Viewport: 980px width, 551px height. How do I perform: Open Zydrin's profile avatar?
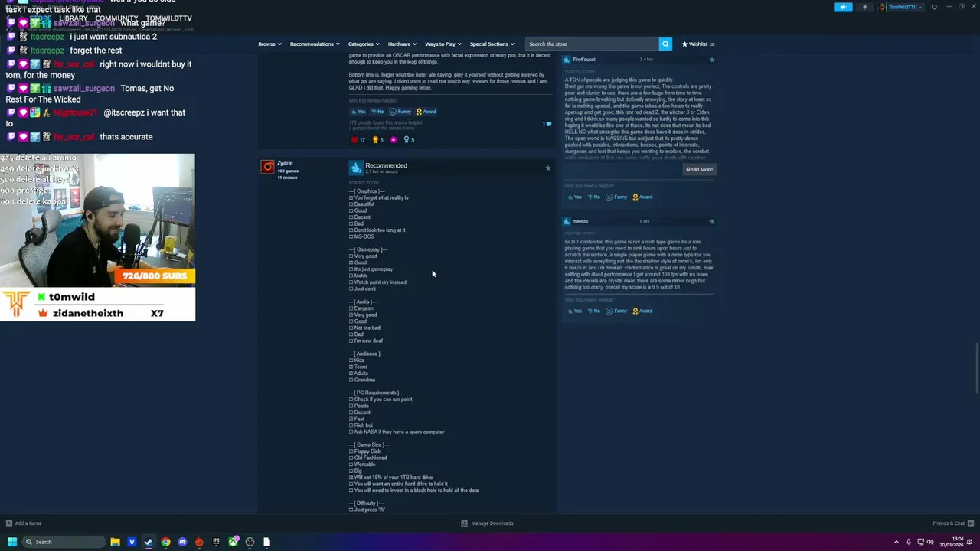pyautogui.click(x=267, y=167)
